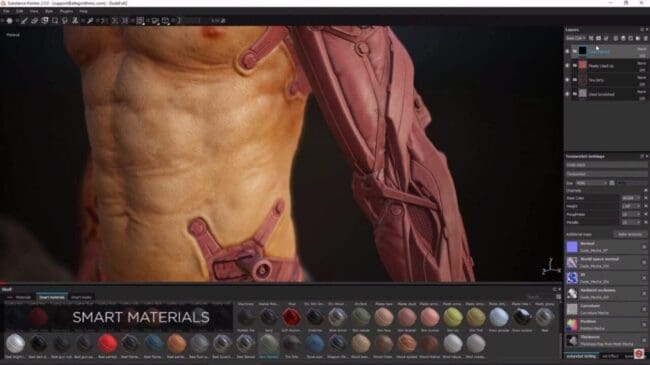Open the viewport Material mode dropdown

pos(13,35)
